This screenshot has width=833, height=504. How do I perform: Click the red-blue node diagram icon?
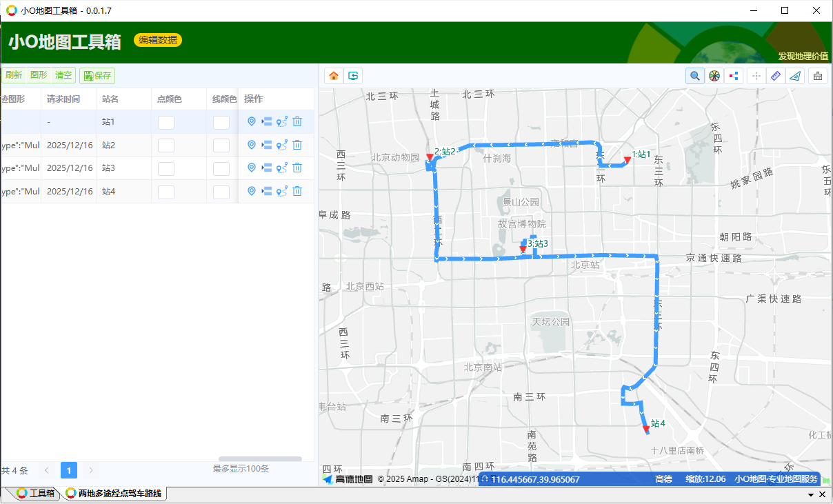pyautogui.click(x=733, y=76)
